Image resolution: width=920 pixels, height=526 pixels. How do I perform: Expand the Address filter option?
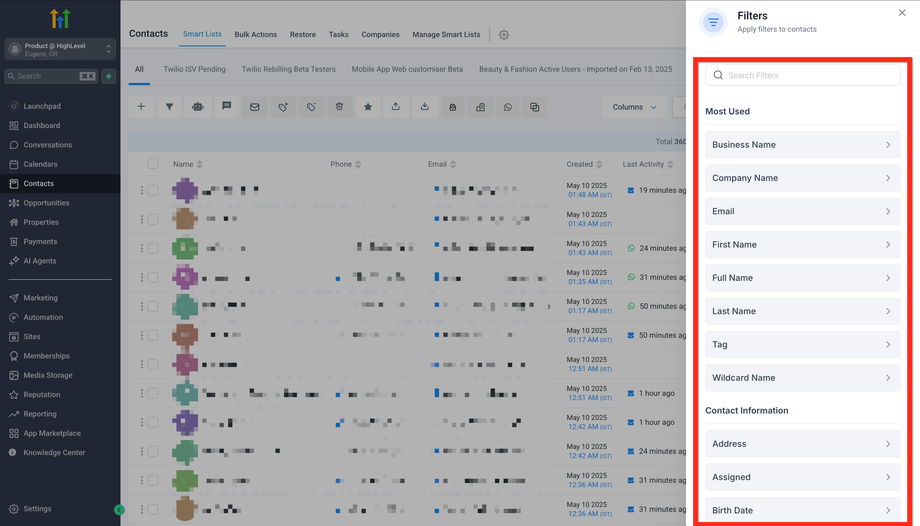802,444
